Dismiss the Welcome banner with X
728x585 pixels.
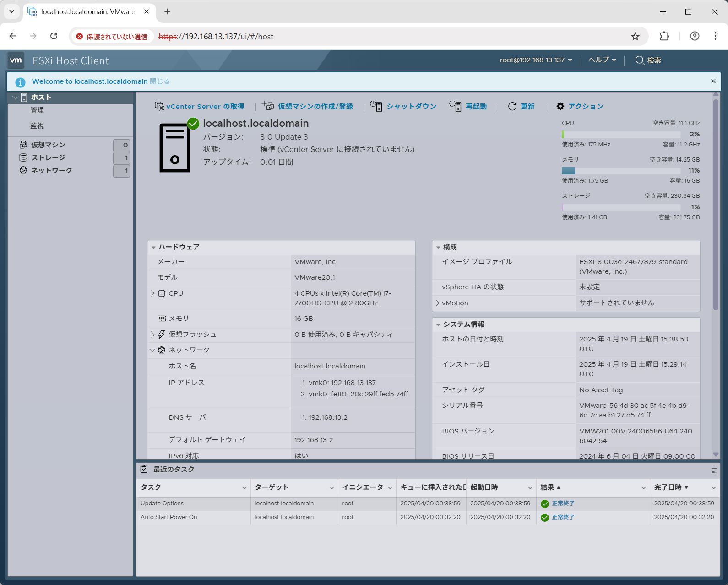click(713, 81)
